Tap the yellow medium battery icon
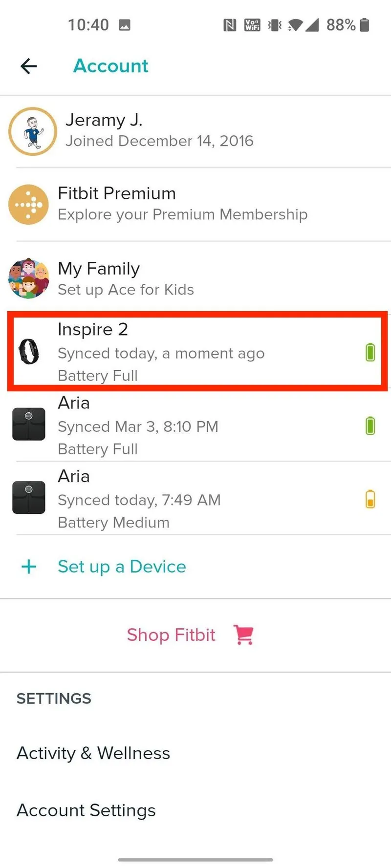The image size is (391, 868). tap(370, 499)
